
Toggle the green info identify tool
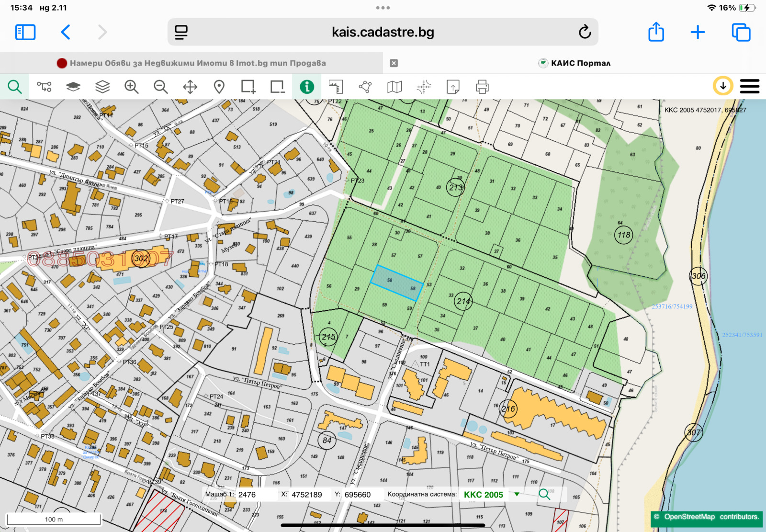(307, 87)
